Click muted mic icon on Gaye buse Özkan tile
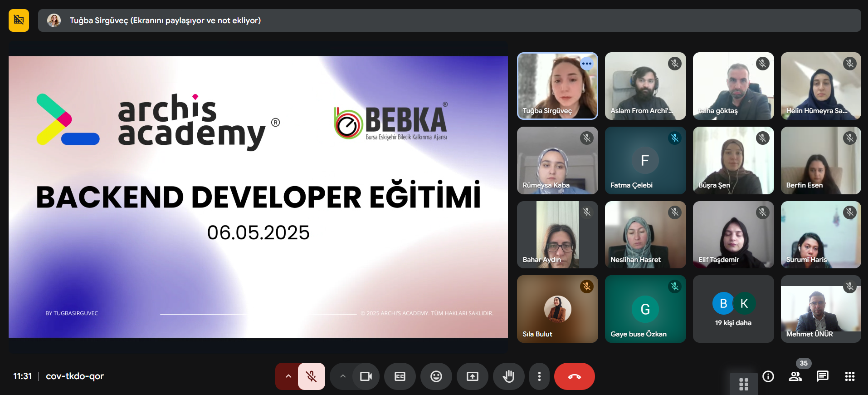Image resolution: width=868 pixels, height=395 pixels. click(x=675, y=286)
